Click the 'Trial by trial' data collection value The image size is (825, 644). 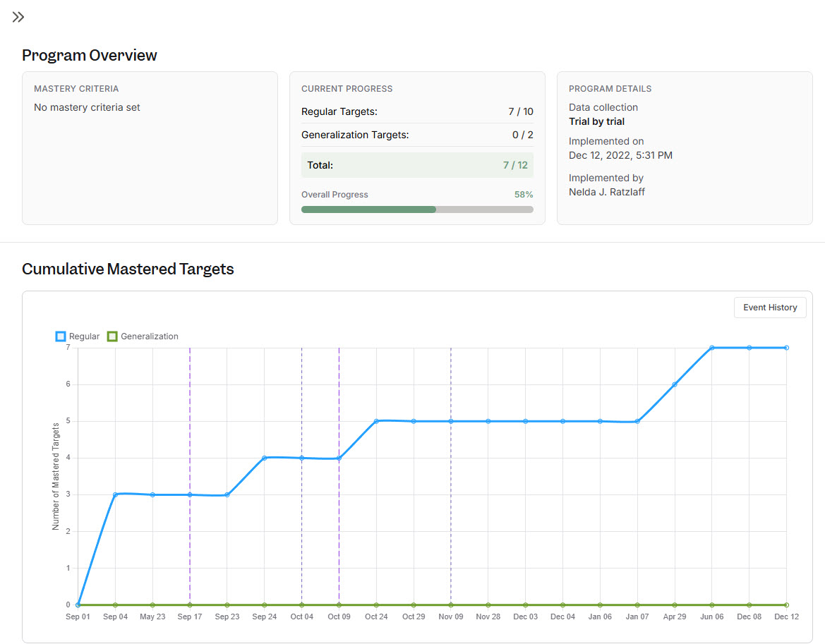pyautogui.click(x=596, y=121)
